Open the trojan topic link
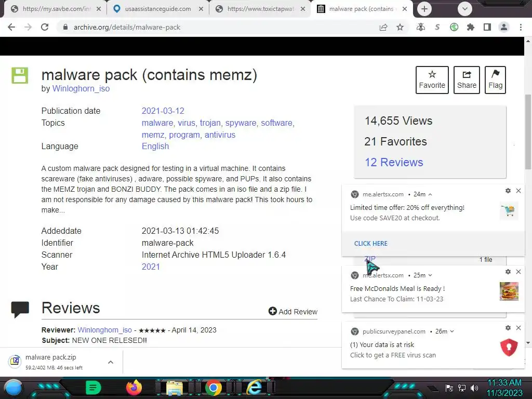Image resolution: width=532 pixels, height=399 pixels. [210, 123]
